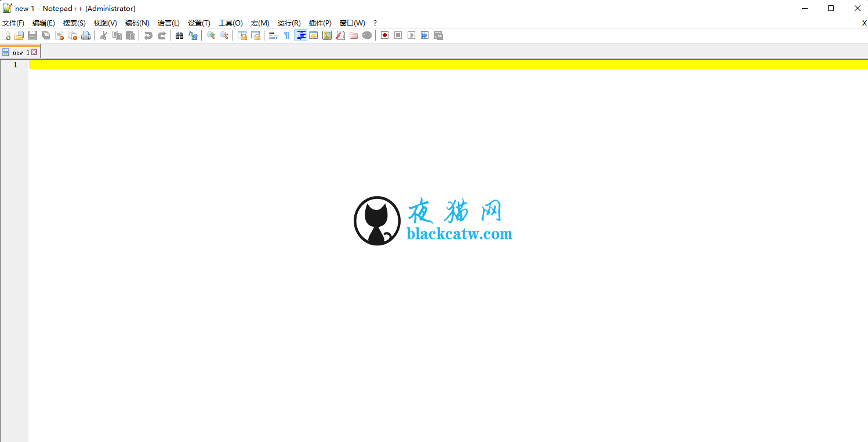Toggle file Monitoring eye icon
Screen dimensions: 868x442
(367, 35)
